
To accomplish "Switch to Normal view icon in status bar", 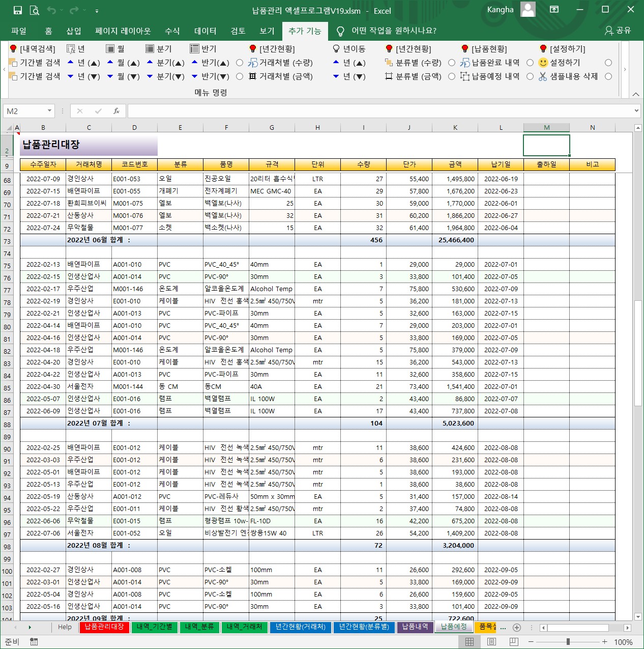I will coord(470,642).
